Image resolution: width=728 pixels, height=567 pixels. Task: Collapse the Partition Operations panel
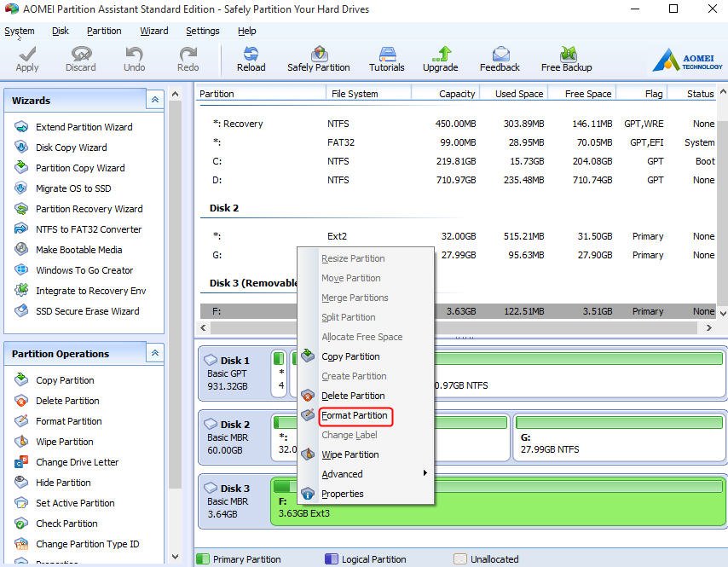tap(154, 353)
